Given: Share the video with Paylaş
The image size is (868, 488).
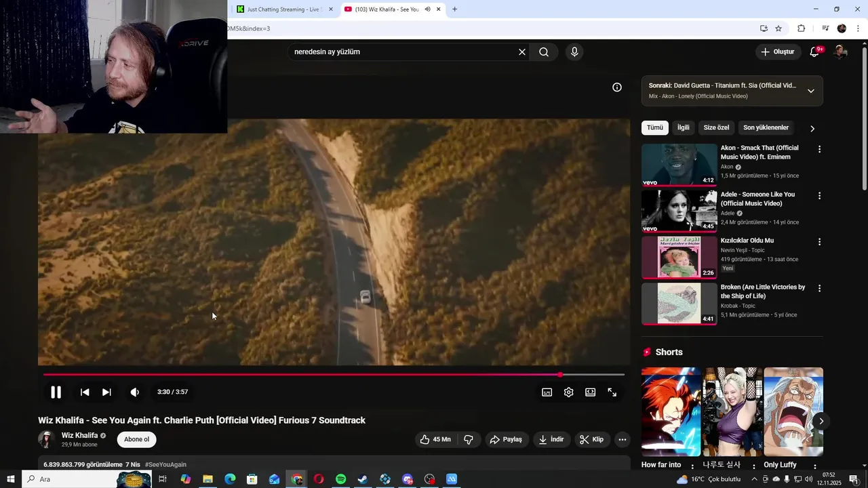Looking at the screenshot, I should 506,439.
